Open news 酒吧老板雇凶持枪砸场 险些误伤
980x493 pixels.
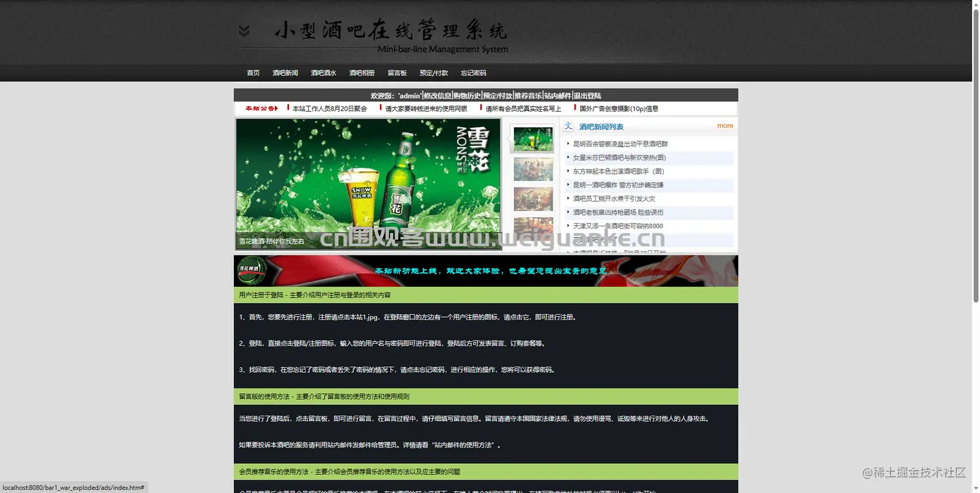pyautogui.click(x=618, y=212)
